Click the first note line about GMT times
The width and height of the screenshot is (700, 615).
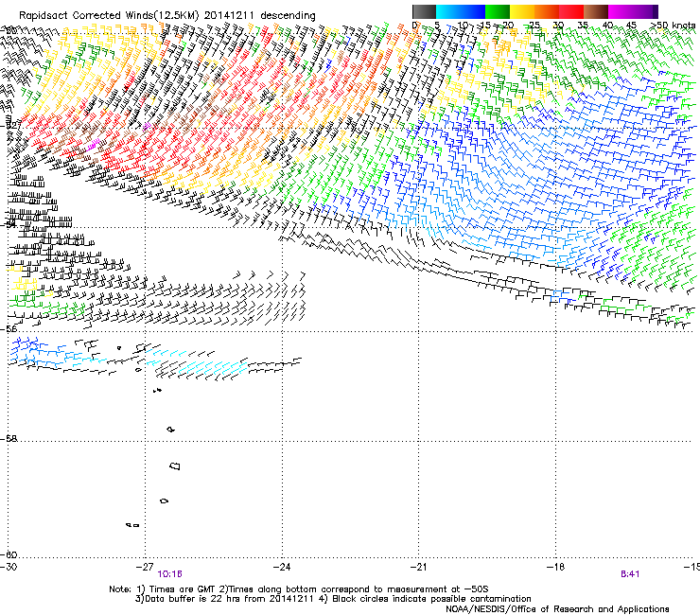(x=299, y=589)
